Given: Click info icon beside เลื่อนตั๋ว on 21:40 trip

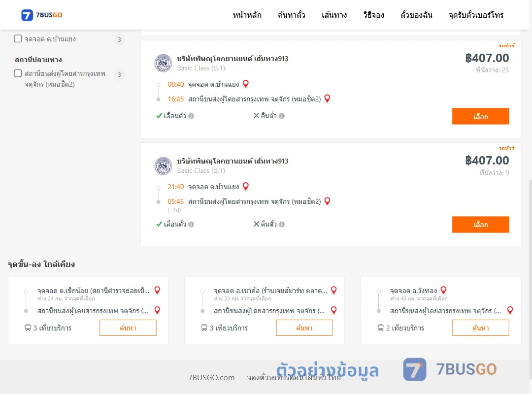Looking at the screenshot, I should pyautogui.click(x=191, y=224).
